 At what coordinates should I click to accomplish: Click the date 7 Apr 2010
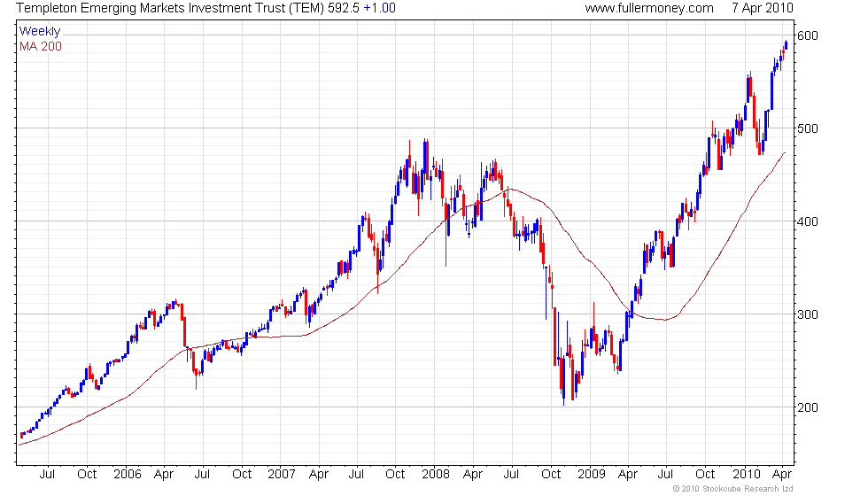tap(763, 8)
